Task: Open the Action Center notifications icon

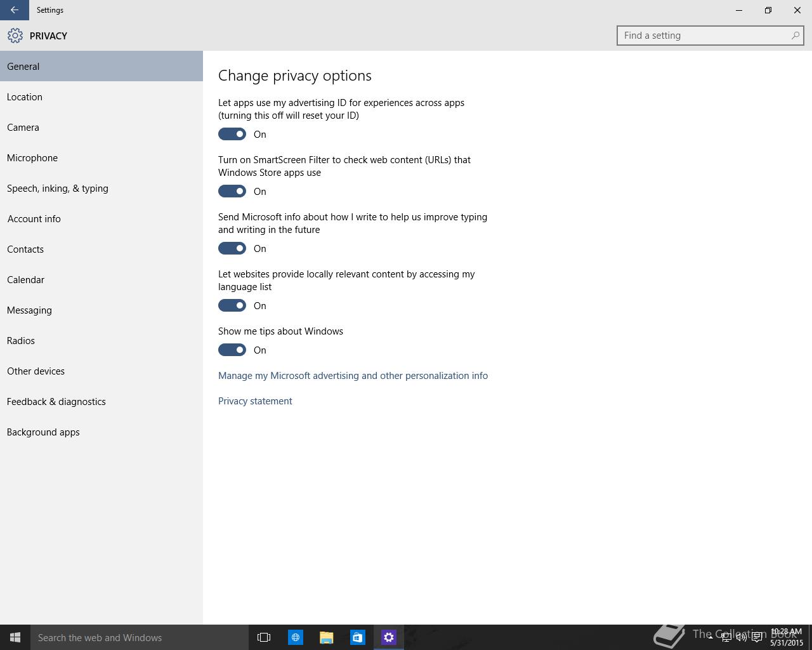Action: (x=757, y=637)
